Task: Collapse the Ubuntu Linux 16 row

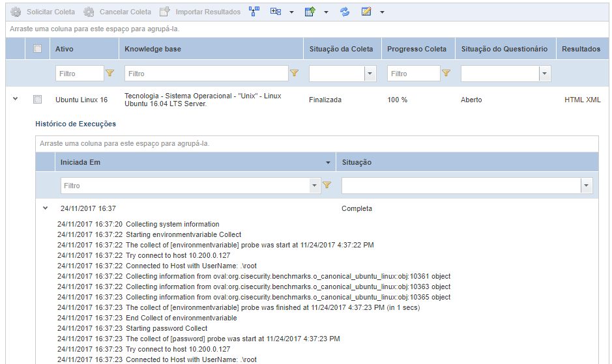Action: [x=15, y=99]
